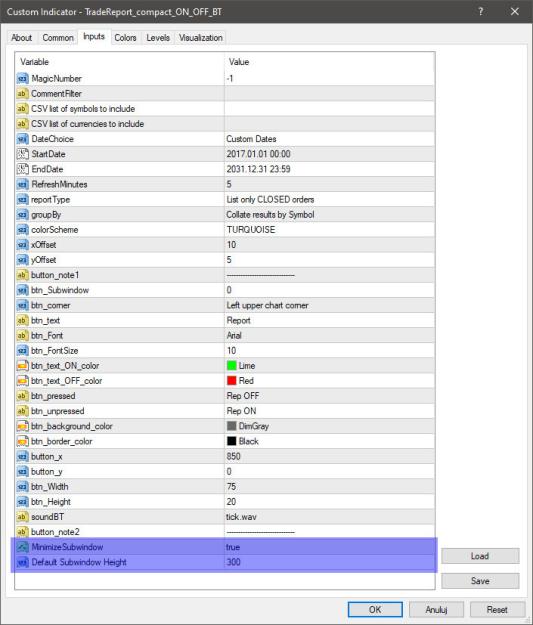Click the StartDate calendar icon
This screenshot has width=533, height=625.
click(22, 154)
